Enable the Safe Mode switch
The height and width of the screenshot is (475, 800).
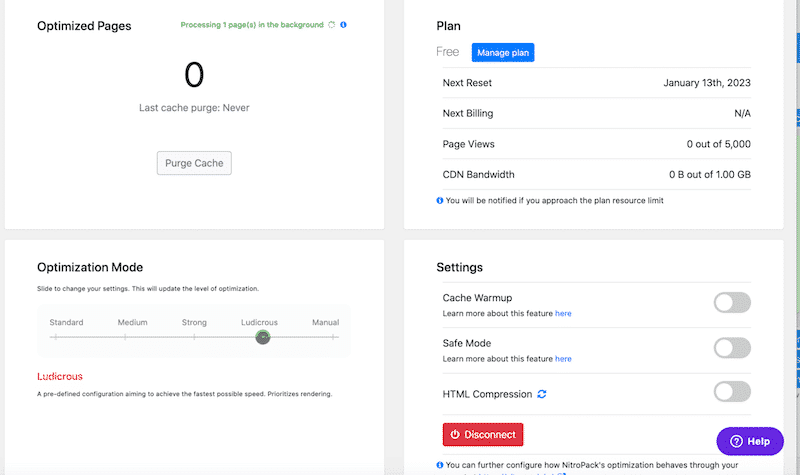(x=732, y=348)
